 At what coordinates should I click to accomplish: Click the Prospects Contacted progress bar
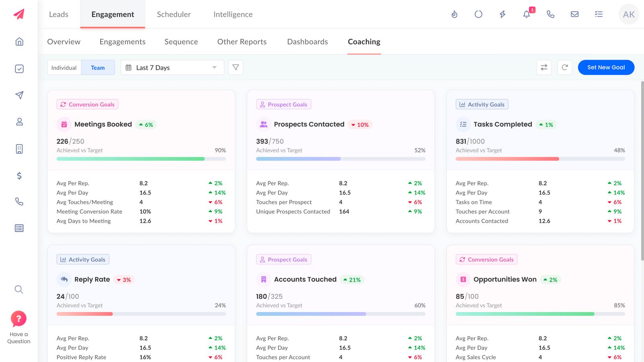(x=341, y=159)
